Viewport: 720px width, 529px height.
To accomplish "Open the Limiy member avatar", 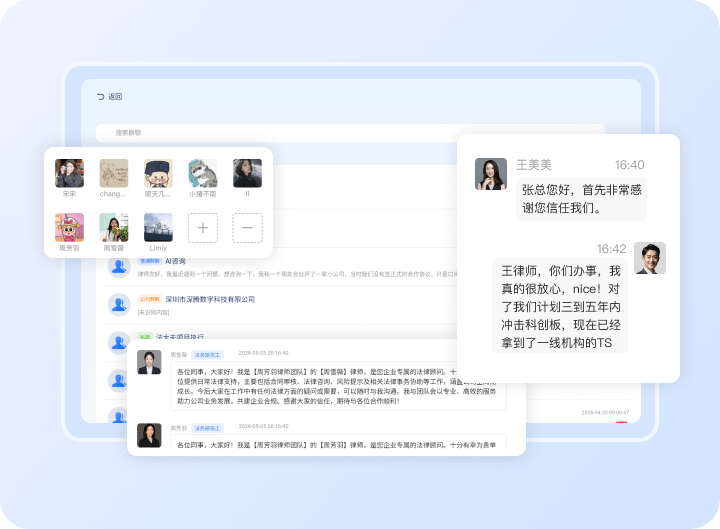I will [x=158, y=227].
